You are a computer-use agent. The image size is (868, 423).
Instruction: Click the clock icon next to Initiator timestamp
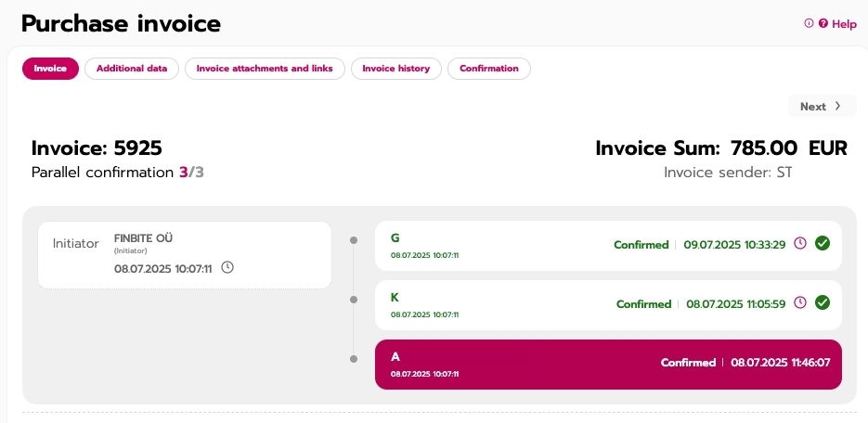click(x=227, y=267)
